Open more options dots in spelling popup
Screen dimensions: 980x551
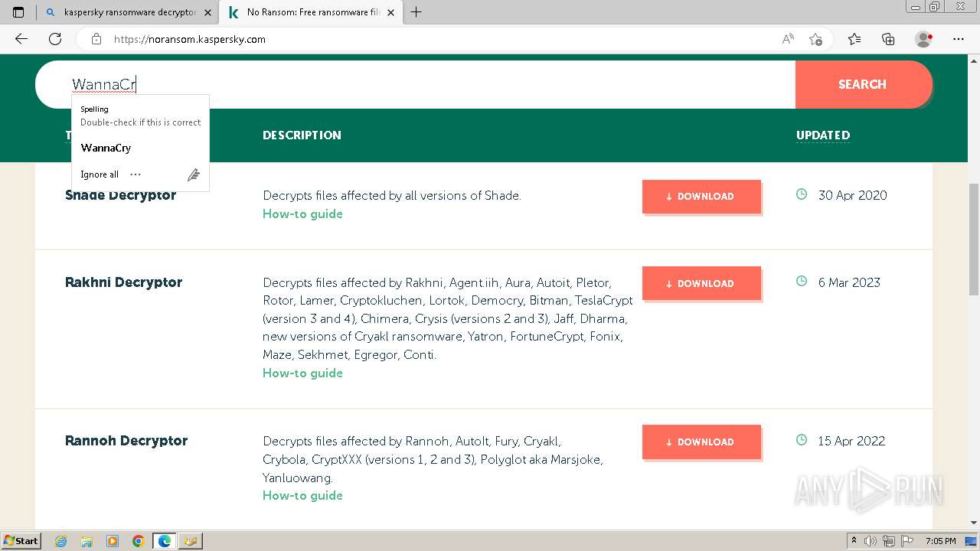(136, 174)
